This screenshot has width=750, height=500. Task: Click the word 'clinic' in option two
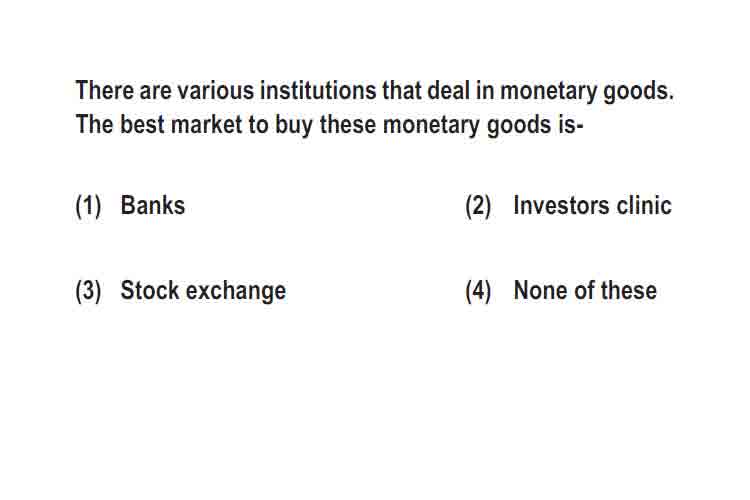click(x=644, y=205)
